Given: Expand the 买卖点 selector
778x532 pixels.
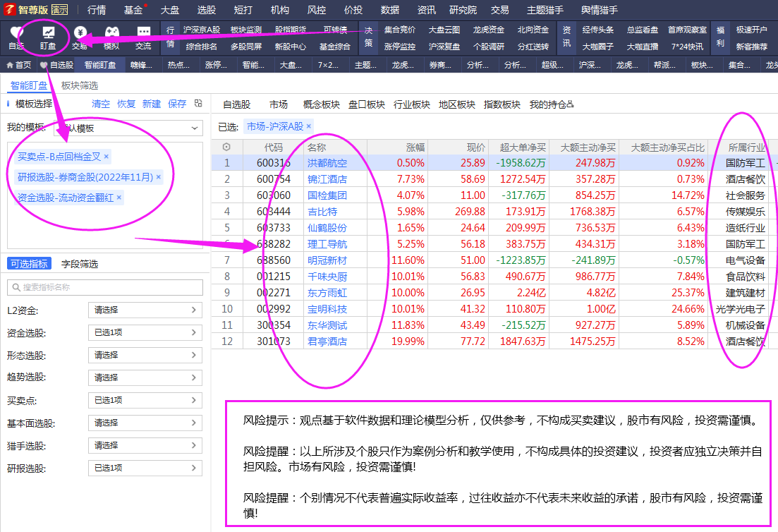Looking at the screenshot, I should [145, 401].
